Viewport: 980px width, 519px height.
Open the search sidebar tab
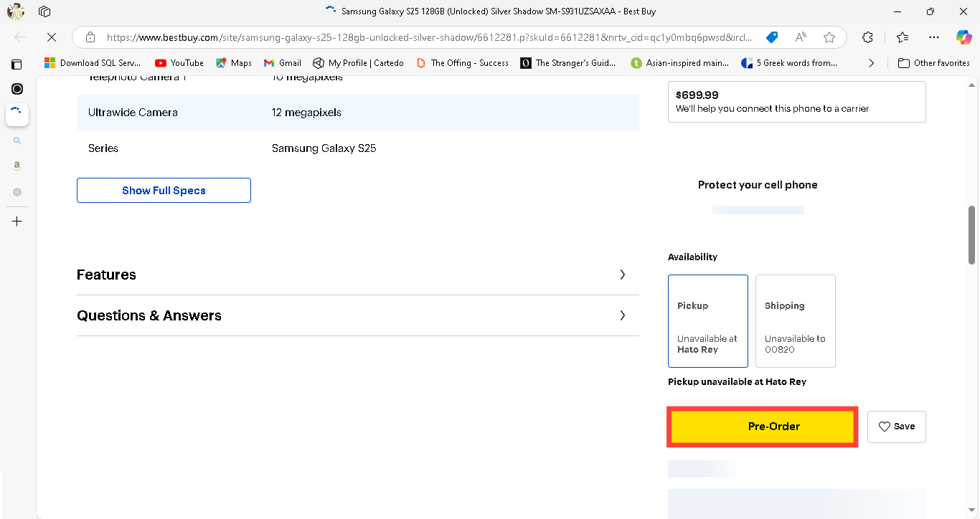click(17, 141)
